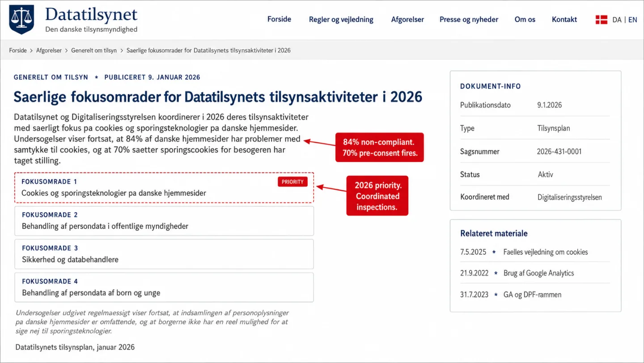Switch language to EN

pyautogui.click(x=633, y=20)
